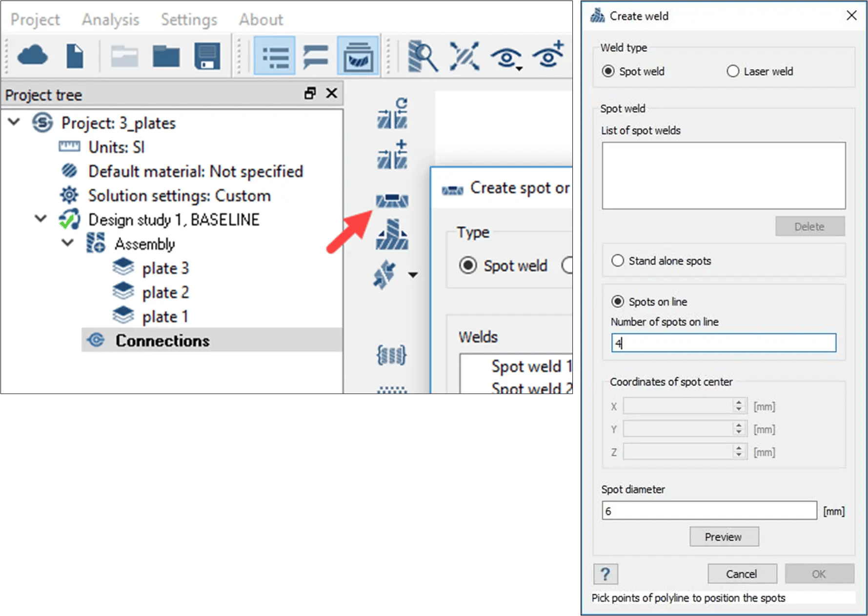
Task: Click the Cancel button
Action: pos(742,574)
